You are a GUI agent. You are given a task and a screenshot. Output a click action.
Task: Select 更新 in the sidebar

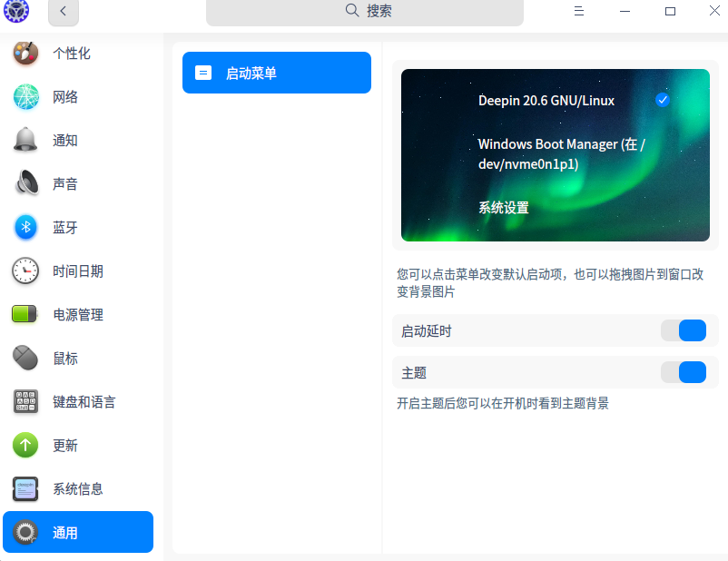pos(78,446)
